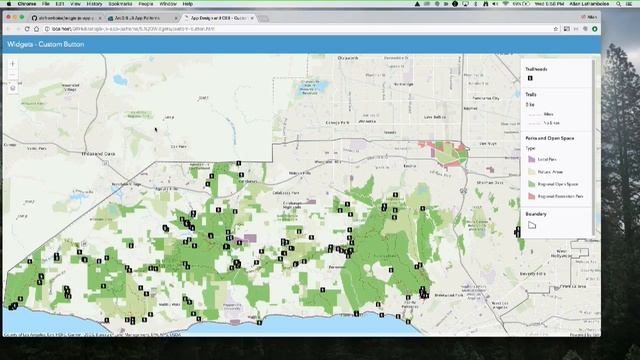The image size is (640, 360).
Task: Open the File menu
Action: [46, 4]
